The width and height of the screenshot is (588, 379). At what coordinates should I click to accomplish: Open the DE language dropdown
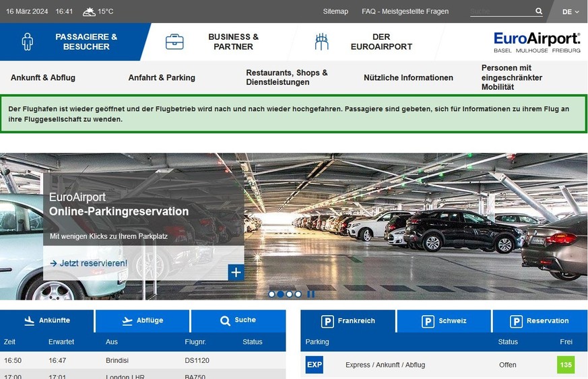[570, 11]
